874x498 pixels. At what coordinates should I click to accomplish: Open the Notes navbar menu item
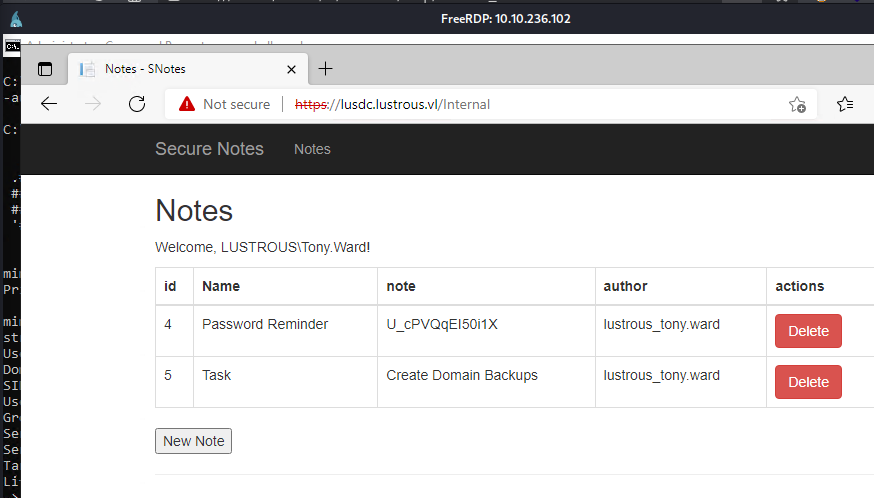coord(312,149)
